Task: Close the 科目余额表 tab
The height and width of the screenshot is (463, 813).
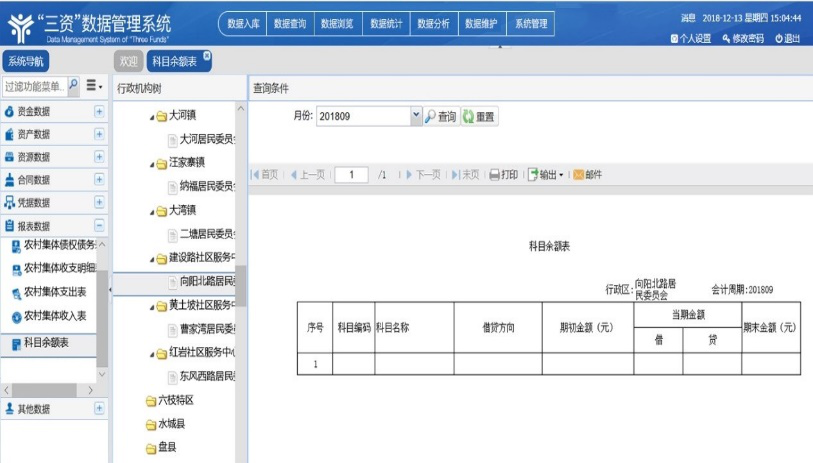Action: (206, 55)
